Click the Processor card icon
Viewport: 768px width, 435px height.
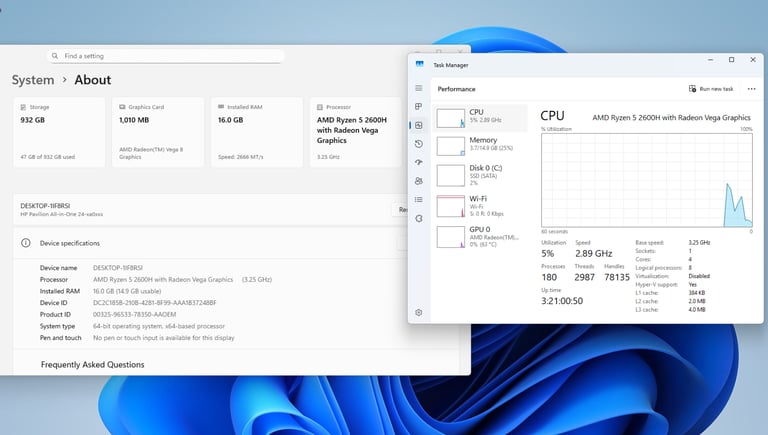click(320, 107)
